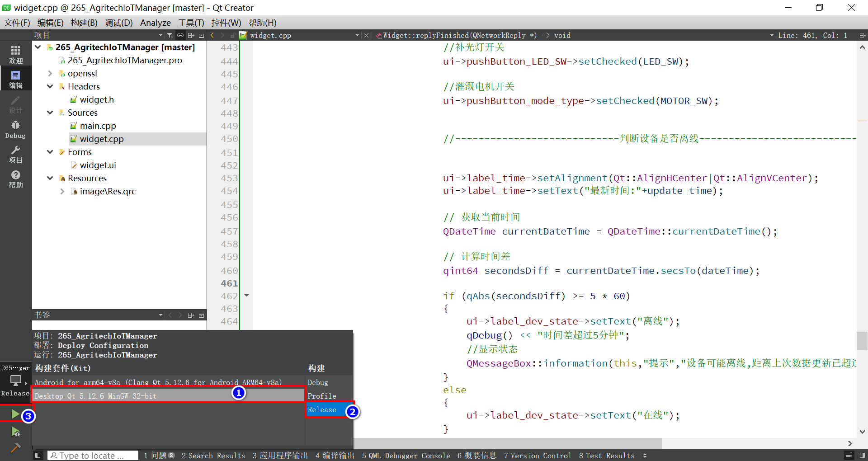Open the 构建(B) menu
The image size is (868, 461).
(84, 23)
